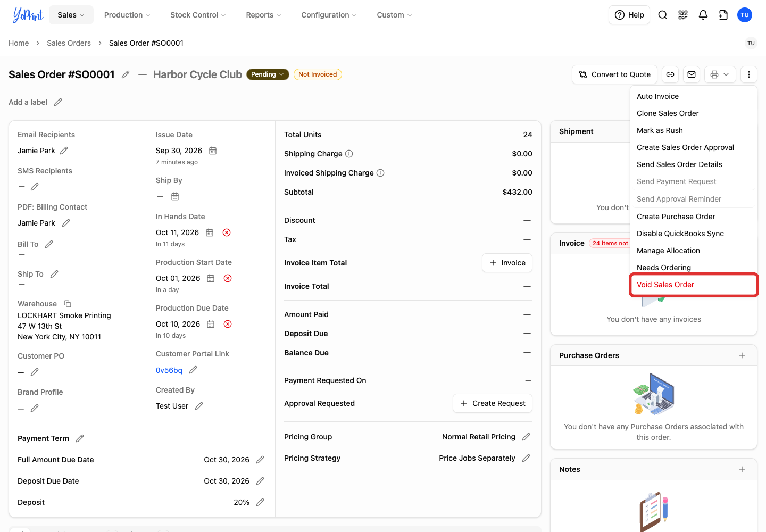Copy the Warehouse address icon

68,304
